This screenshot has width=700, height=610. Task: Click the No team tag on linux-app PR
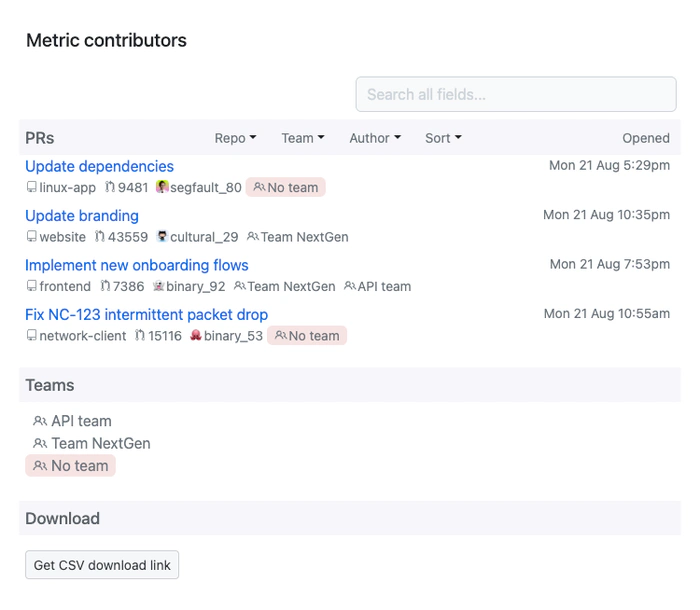coord(286,187)
